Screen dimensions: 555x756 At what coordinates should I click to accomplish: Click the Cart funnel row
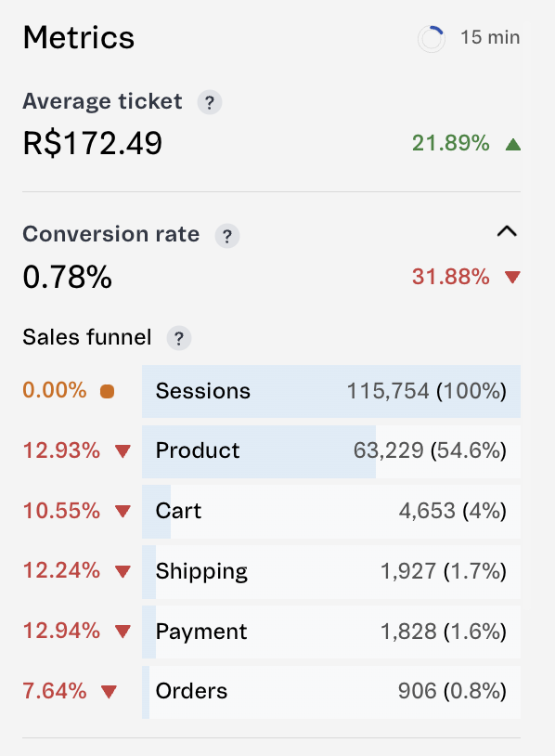point(331,512)
